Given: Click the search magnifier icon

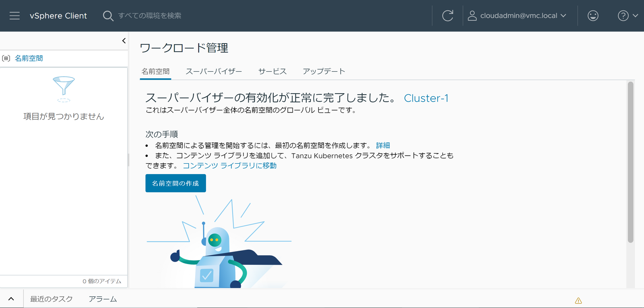Looking at the screenshot, I should tap(108, 16).
